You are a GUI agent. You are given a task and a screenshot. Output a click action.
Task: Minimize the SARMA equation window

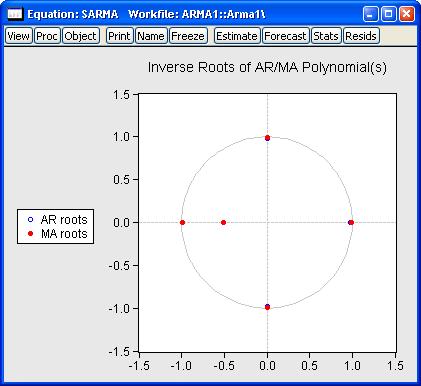[x=370, y=14]
